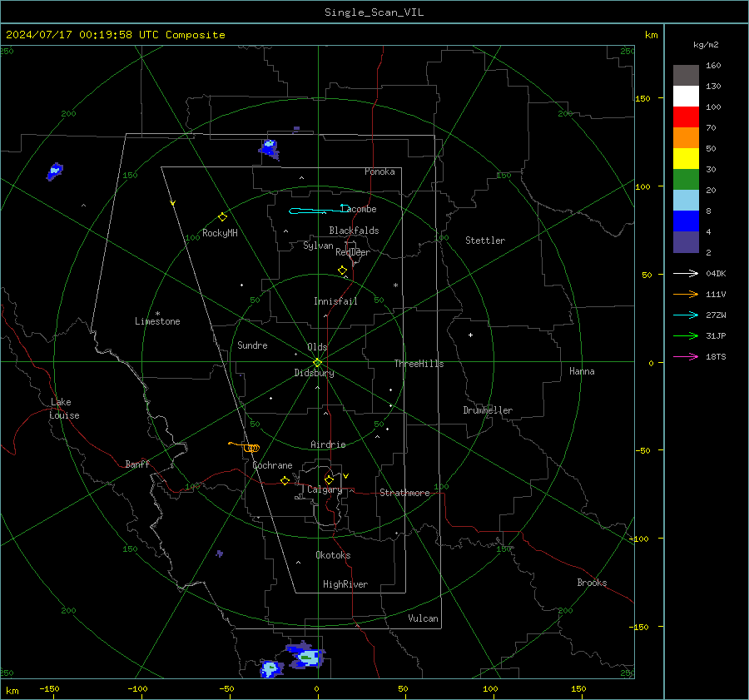Click the Sundre town label
The height and width of the screenshot is (700, 749).
click(x=252, y=345)
